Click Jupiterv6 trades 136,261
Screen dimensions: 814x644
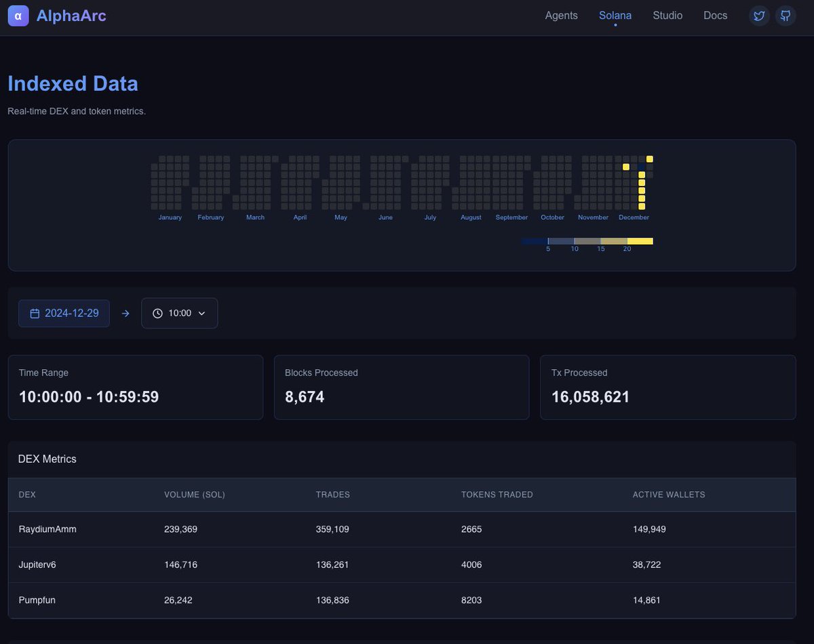click(x=332, y=565)
